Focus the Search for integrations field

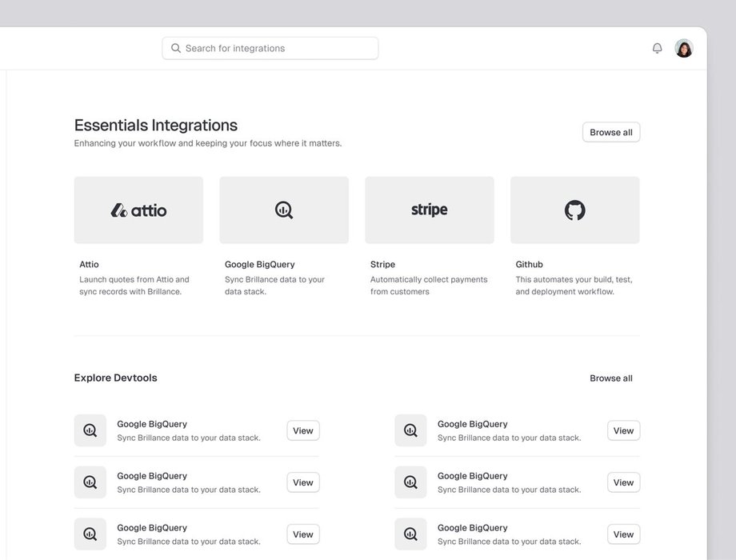276,48
